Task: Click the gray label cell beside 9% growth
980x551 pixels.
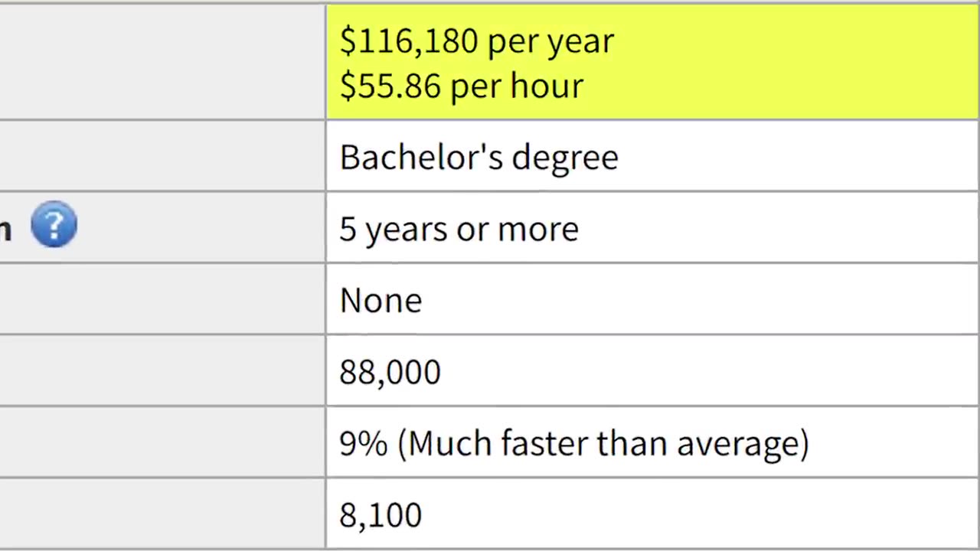Action: [162, 443]
